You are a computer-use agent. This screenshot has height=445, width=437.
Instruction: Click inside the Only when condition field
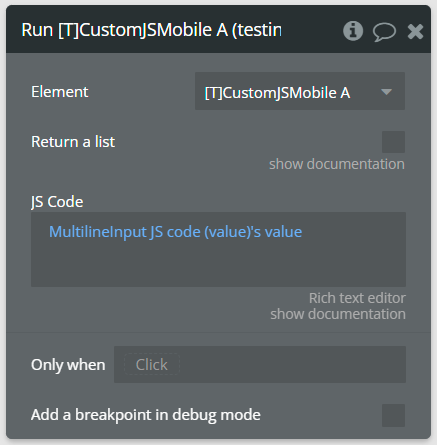pyautogui.click(x=260, y=364)
